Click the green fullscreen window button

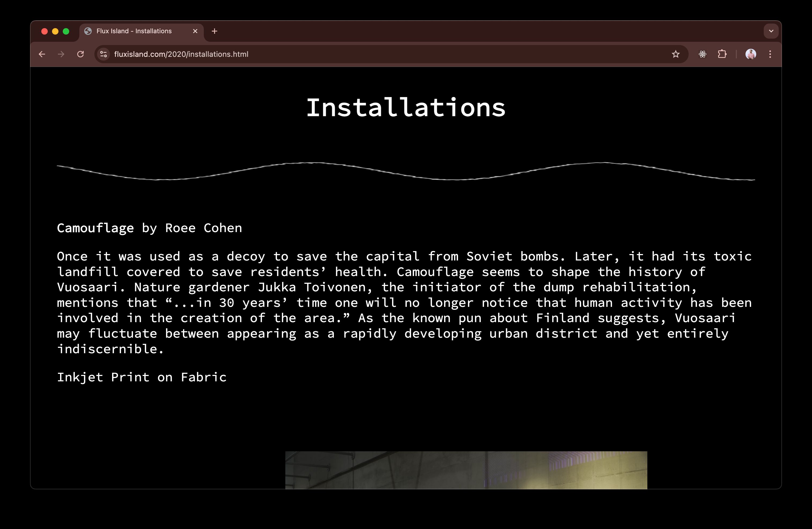pos(66,31)
